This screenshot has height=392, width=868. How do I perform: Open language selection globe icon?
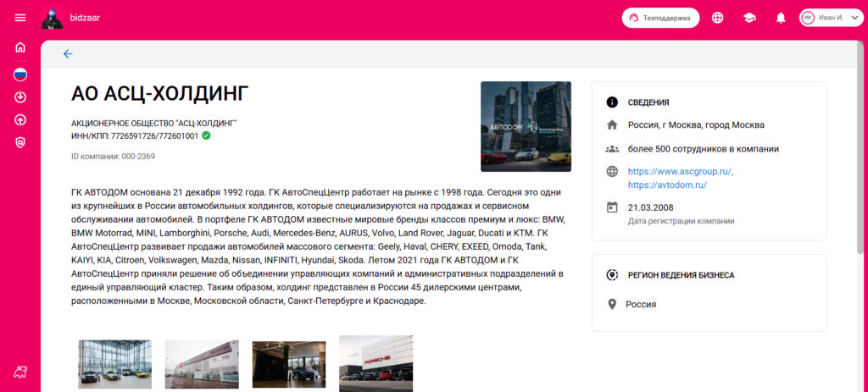(718, 18)
